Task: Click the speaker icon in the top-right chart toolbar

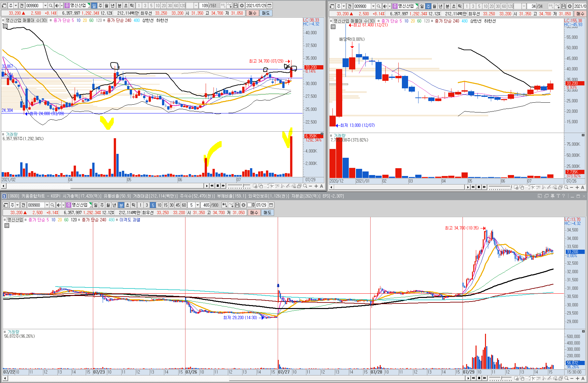Action: pyautogui.click(x=385, y=6)
